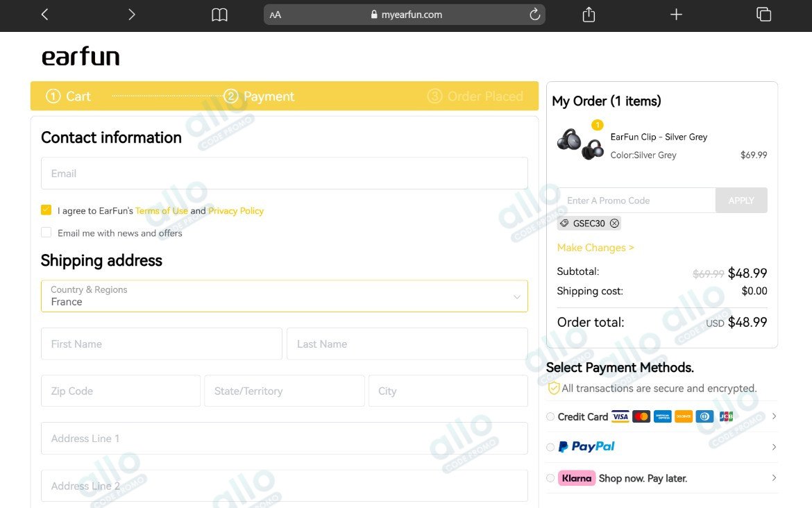Click the JCB card icon

click(x=726, y=416)
